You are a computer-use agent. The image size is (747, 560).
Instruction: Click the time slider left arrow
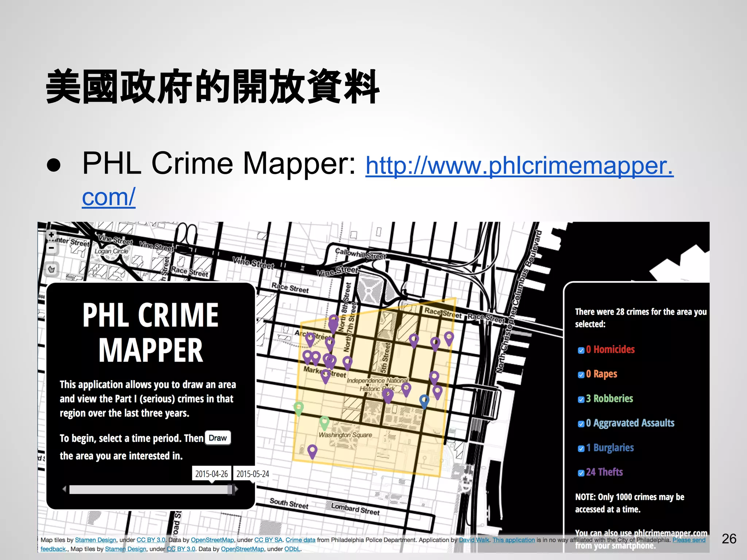(x=65, y=489)
